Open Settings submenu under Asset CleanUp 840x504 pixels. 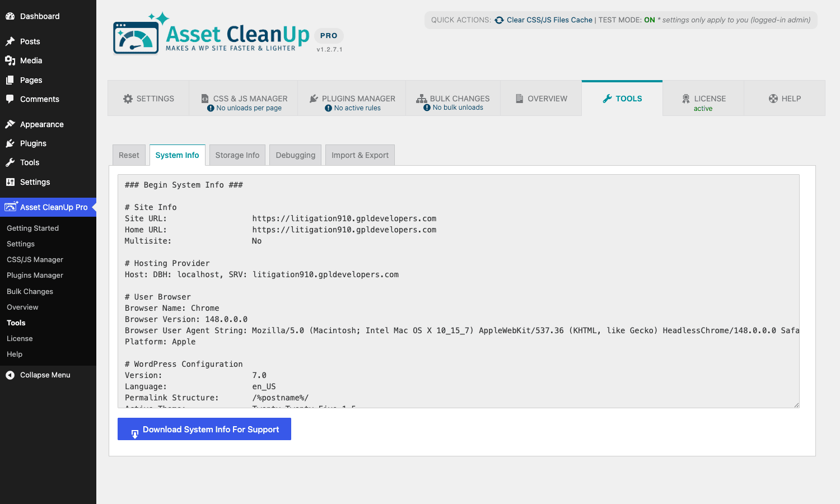coord(21,244)
